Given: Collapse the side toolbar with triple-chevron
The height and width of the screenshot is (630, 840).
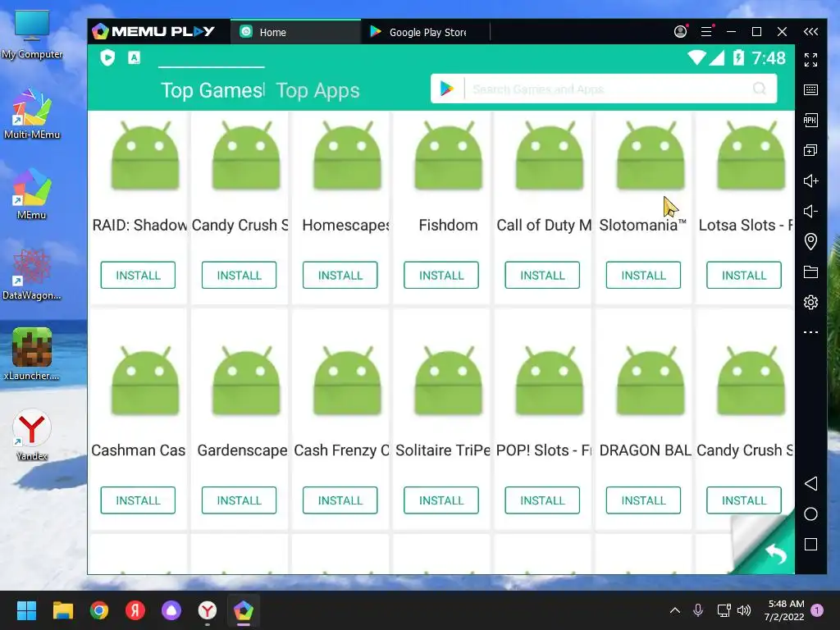Looking at the screenshot, I should 810,32.
